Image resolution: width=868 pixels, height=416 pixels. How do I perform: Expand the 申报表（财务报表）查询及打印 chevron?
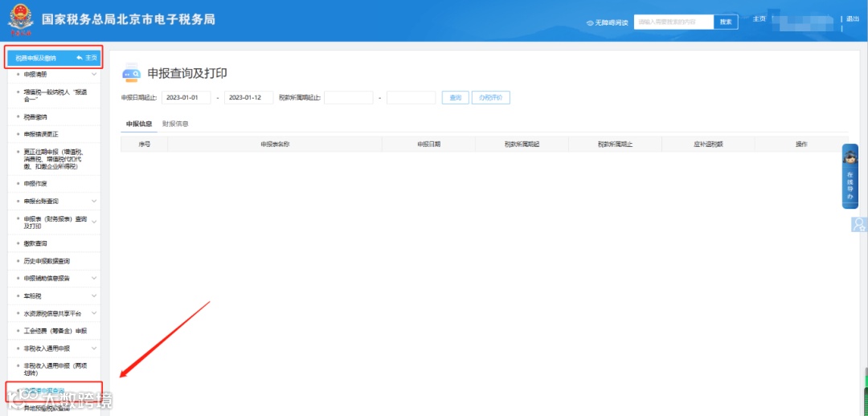(x=94, y=222)
